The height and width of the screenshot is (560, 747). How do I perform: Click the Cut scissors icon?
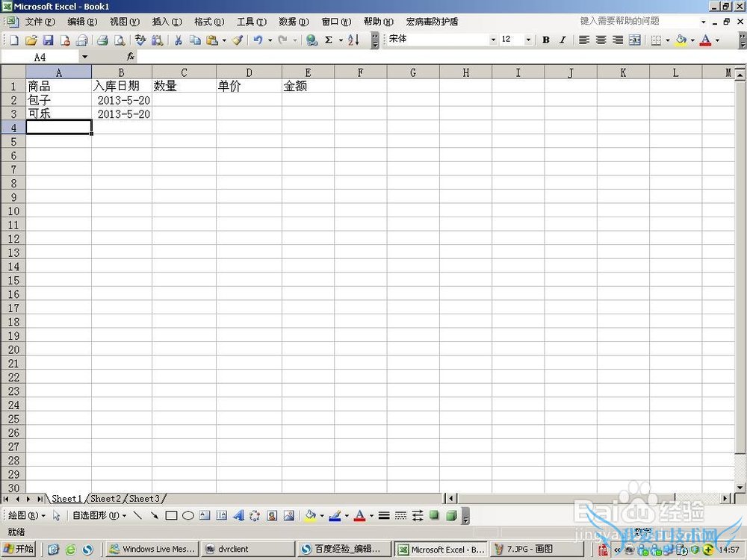[x=179, y=40]
